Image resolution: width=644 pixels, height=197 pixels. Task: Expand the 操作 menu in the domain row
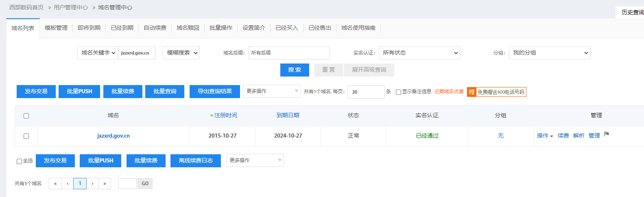[x=545, y=136]
